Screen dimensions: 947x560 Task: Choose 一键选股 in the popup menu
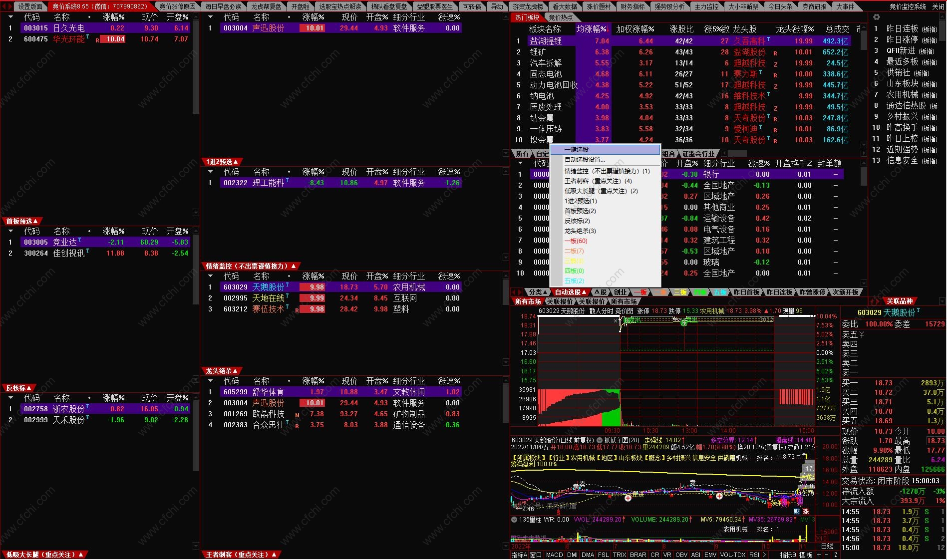pos(605,150)
